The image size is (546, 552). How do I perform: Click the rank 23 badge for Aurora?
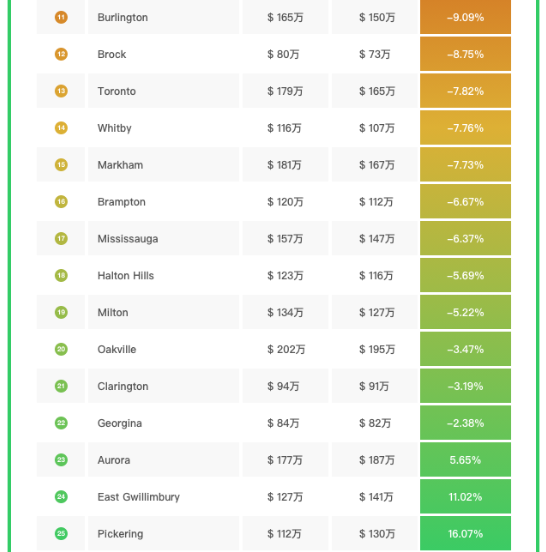click(61, 460)
